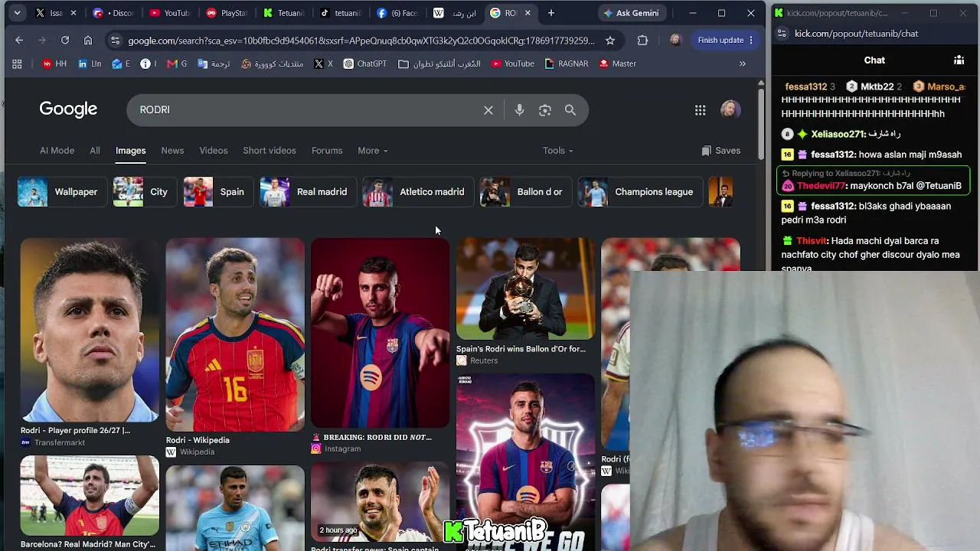This screenshot has height=551, width=980.
Task: Open the HH bookmark
Action: pyautogui.click(x=54, y=64)
